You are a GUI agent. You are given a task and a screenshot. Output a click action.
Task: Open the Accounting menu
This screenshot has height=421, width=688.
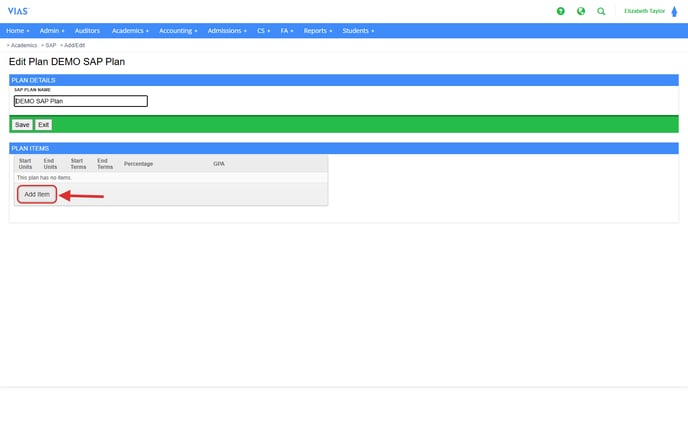point(178,31)
